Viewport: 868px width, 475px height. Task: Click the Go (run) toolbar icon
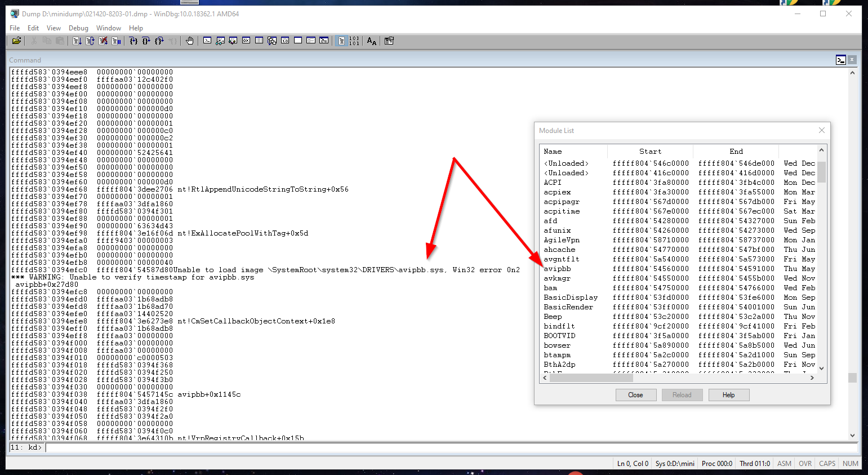[x=77, y=41]
